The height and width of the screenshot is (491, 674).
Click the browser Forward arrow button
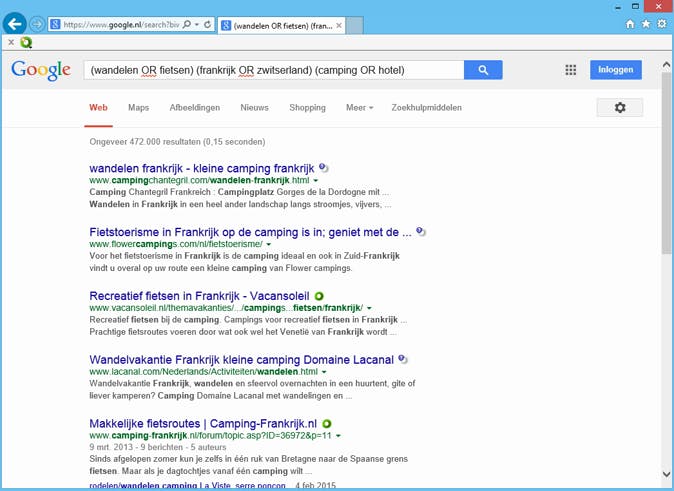[x=38, y=25]
